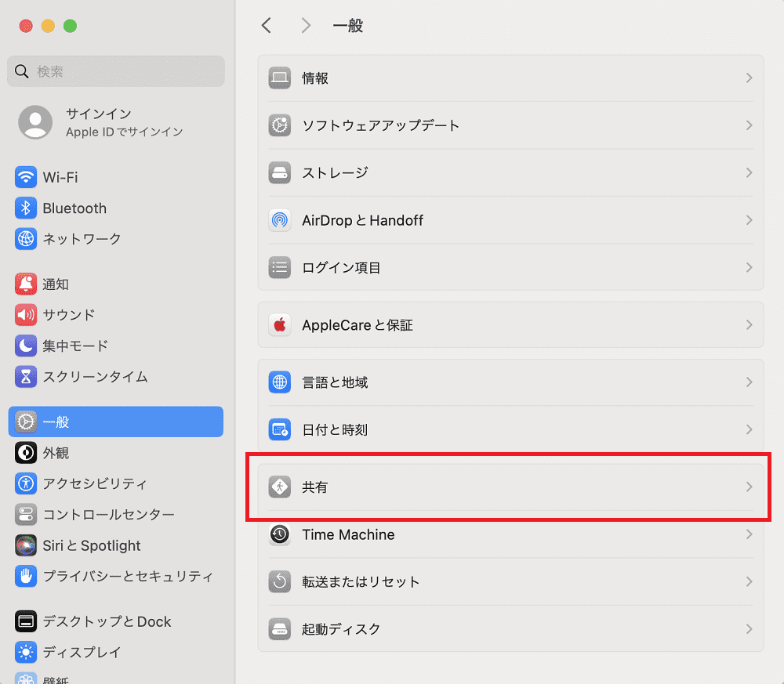
Task: Expand AirDrop と Handoff row chevron
Action: (x=749, y=220)
